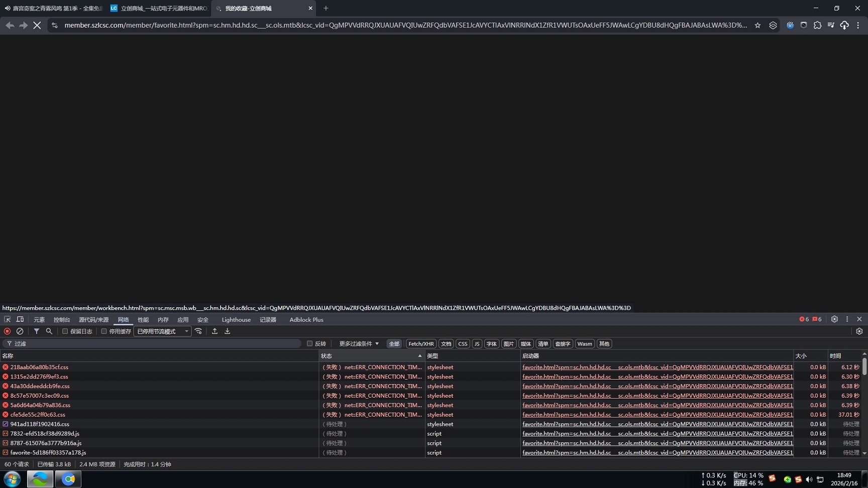Click the import HAR file icon
Image resolution: width=868 pixels, height=488 pixels.
(214, 331)
